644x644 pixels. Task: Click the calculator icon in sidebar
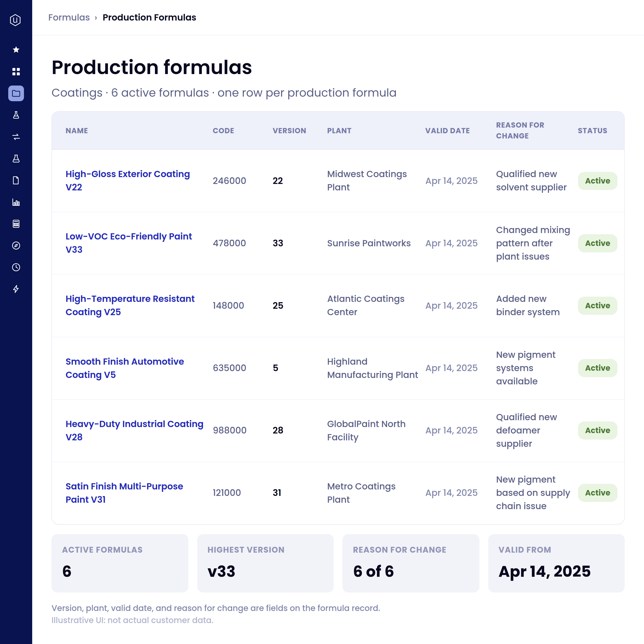(16, 224)
